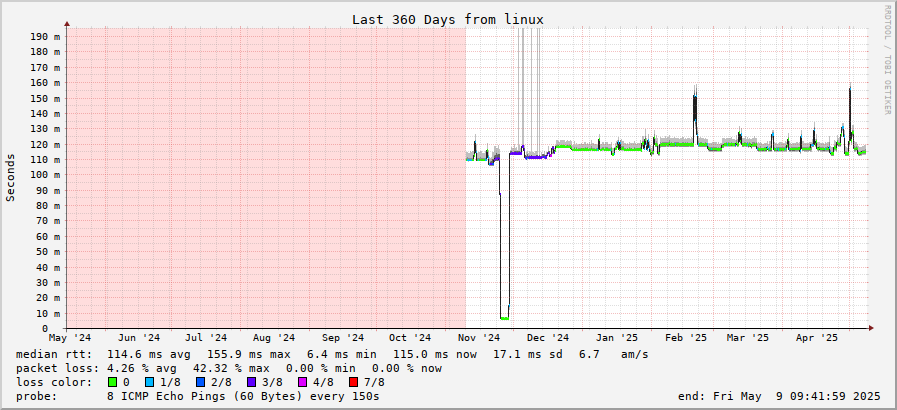Click the graph title 'Last 360 Days from linux'

coord(447,19)
